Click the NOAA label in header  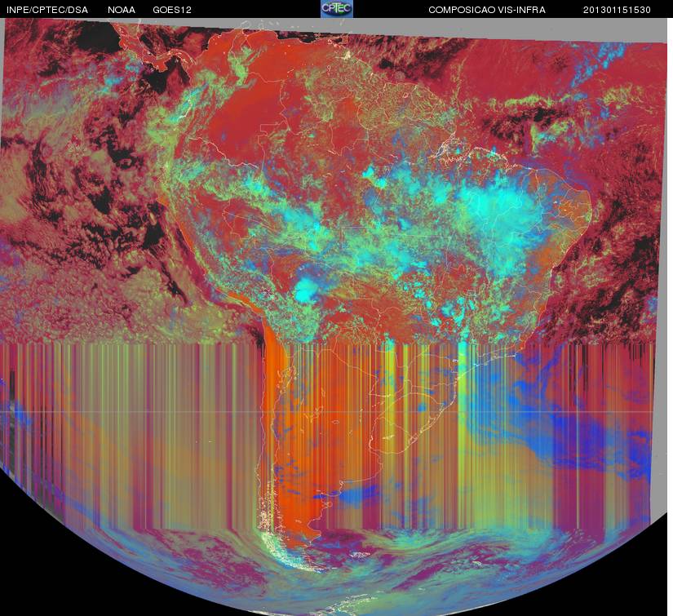coord(122,10)
